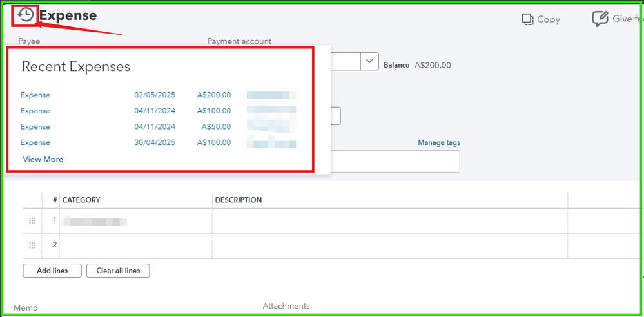644x317 pixels.
Task: Grab the drag handle on row 1
Action: tap(32, 221)
